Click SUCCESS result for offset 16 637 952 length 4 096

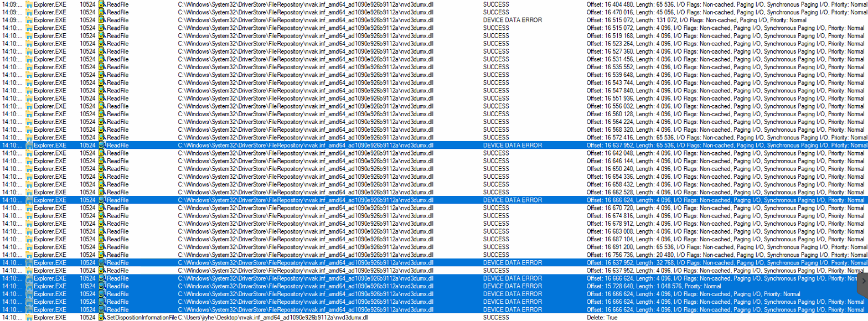pyautogui.click(x=496, y=271)
